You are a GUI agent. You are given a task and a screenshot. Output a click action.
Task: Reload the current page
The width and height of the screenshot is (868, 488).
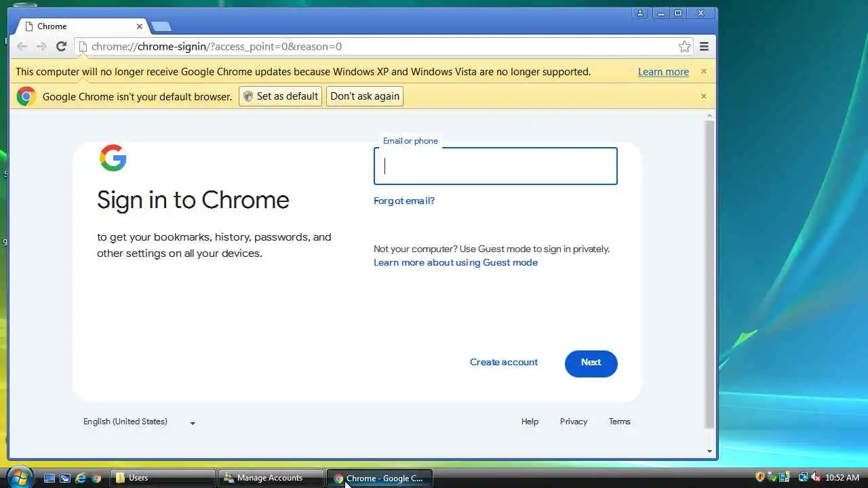click(61, 46)
